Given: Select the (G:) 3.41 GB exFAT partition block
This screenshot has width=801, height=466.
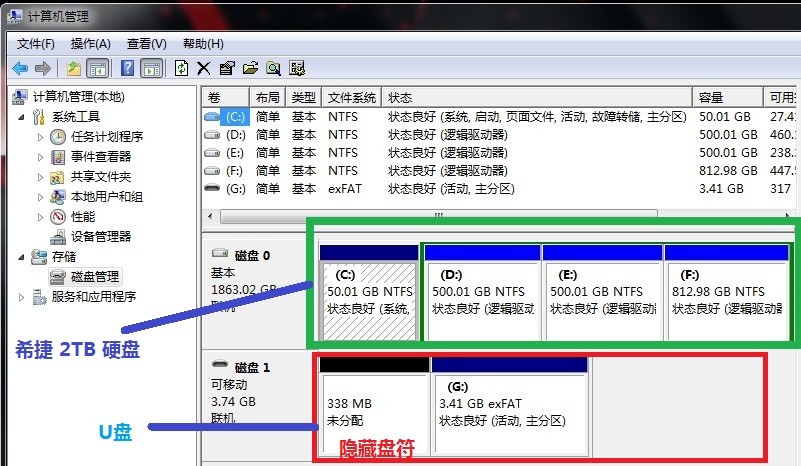Looking at the screenshot, I should pyautogui.click(x=510, y=406).
